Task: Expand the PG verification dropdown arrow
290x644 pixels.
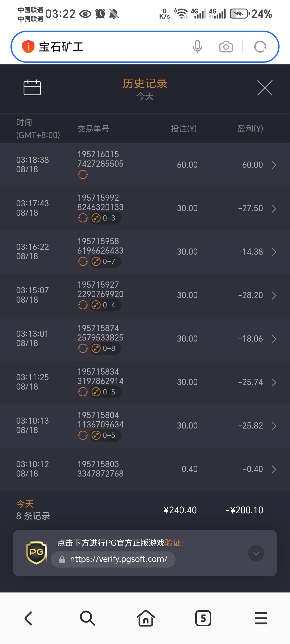Action: [256, 553]
